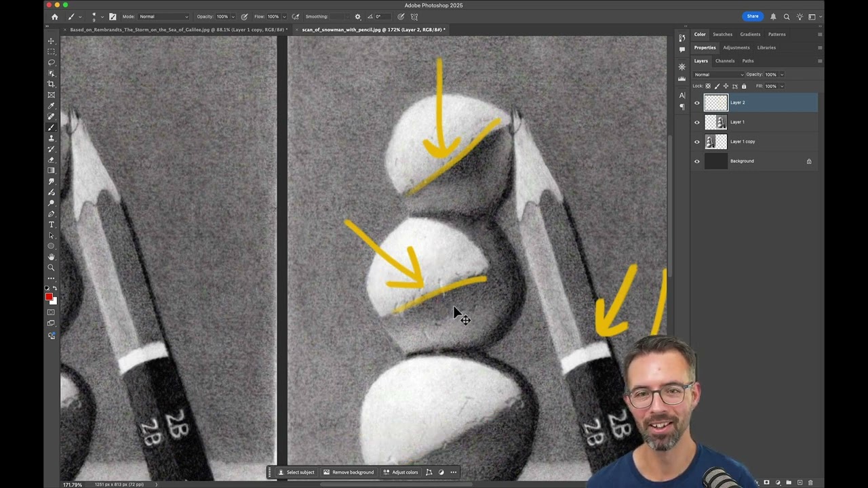Toggle pressure for opacity button
868x488 pixels.
(x=244, y=16)
